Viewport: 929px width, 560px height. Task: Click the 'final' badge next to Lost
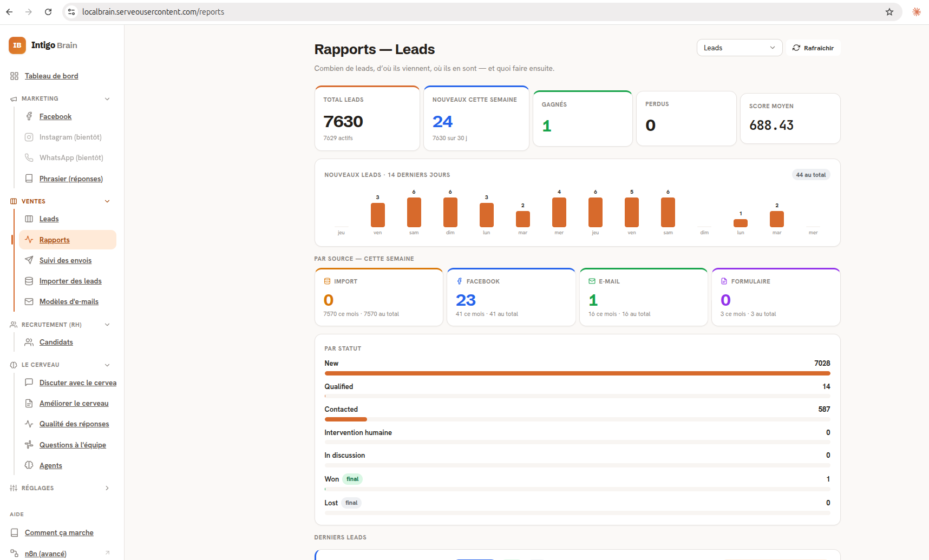tap(351, 503)
